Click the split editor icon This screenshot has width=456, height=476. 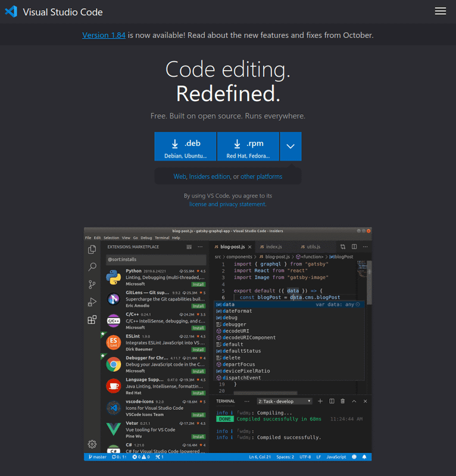354,246
